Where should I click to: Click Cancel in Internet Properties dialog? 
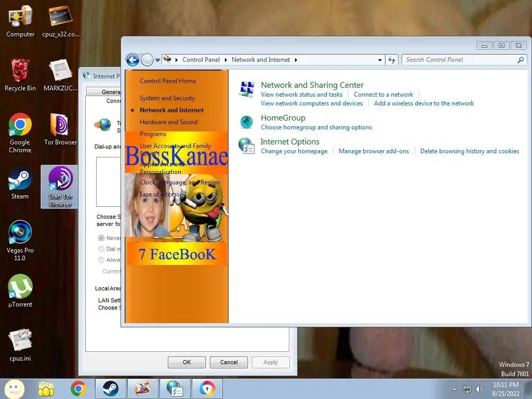point(229,362)
